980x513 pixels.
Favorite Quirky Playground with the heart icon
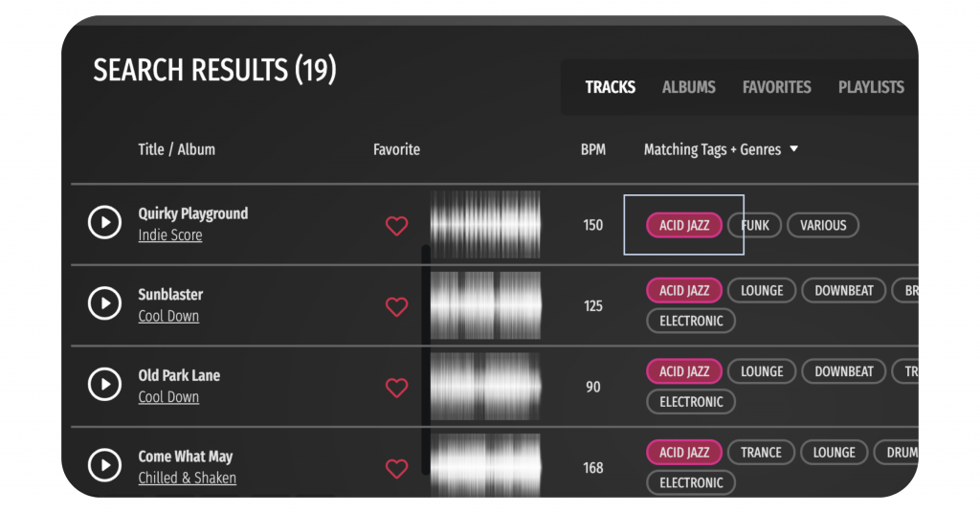pyautogui.click(x=397, y=226)
